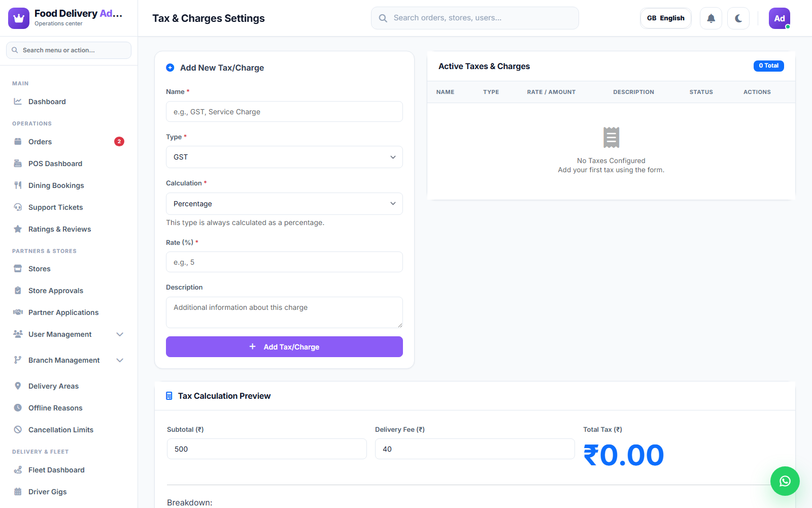Click the Subtotal field showing 500
Screen dimensions: 812x508
click(267, 449)
